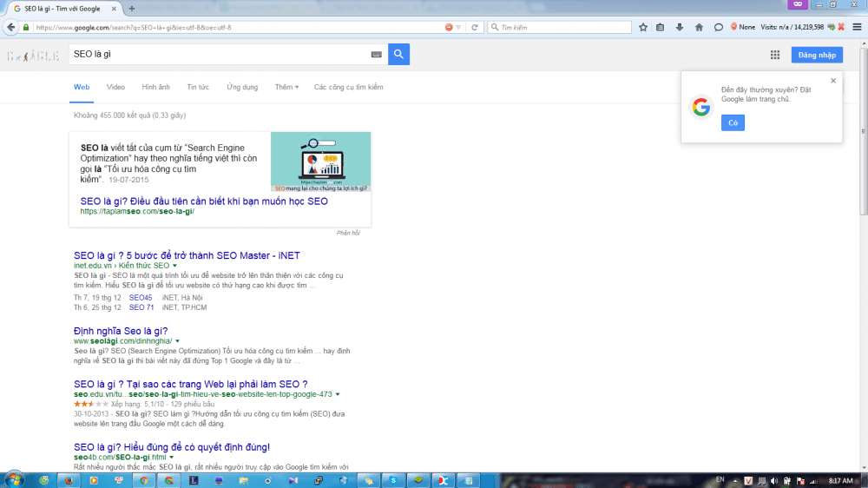Image resolution: width=868 pixels, height=488 pixels.
Task: Switch to the 'Hình ảnh' images tab
Action: click(x=155, y=87)
